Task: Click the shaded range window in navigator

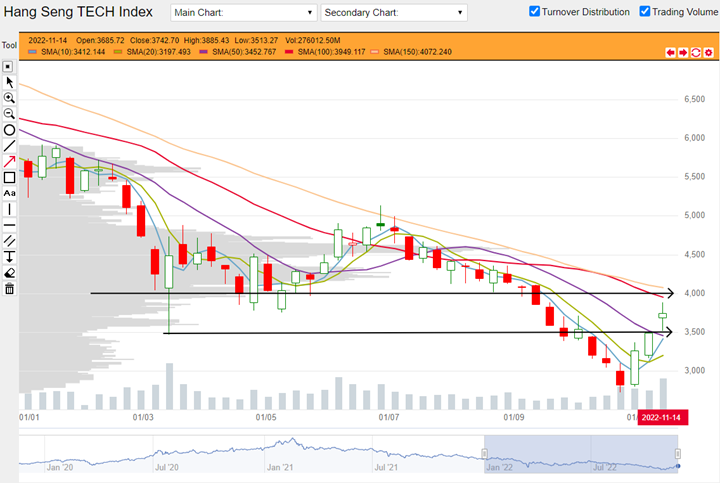Action: (581, 454)
